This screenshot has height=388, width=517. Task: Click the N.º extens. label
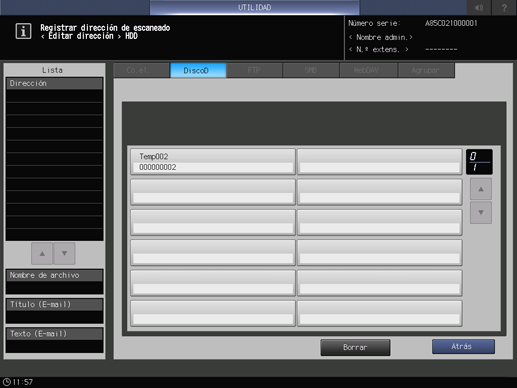(x=379, y=50)
